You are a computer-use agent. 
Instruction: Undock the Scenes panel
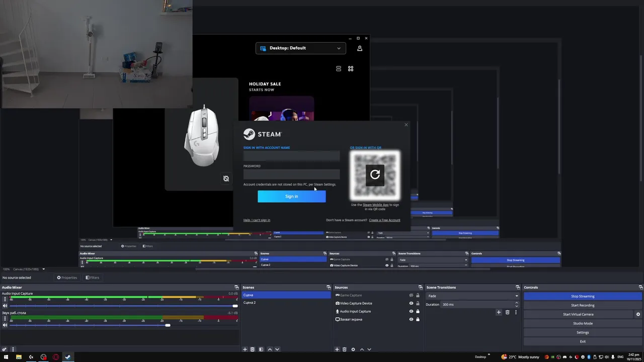329,288
